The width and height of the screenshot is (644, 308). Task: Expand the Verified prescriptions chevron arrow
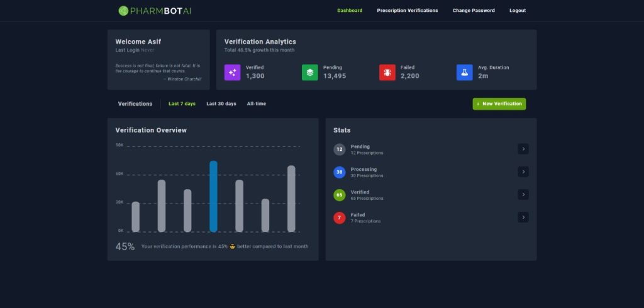(523, 195)
